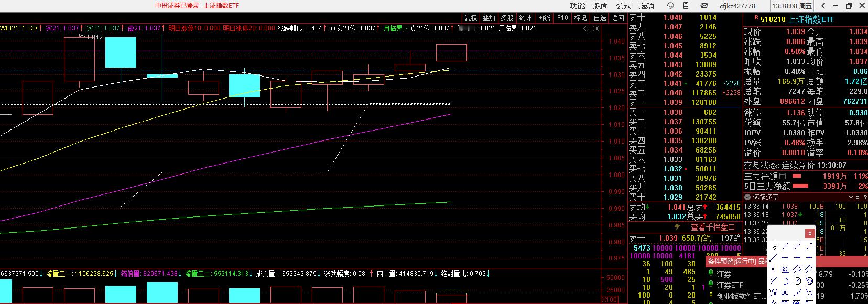Click the help question mark in 逐笔还原 header
The image size is (868, 304).
pos(865,197)
